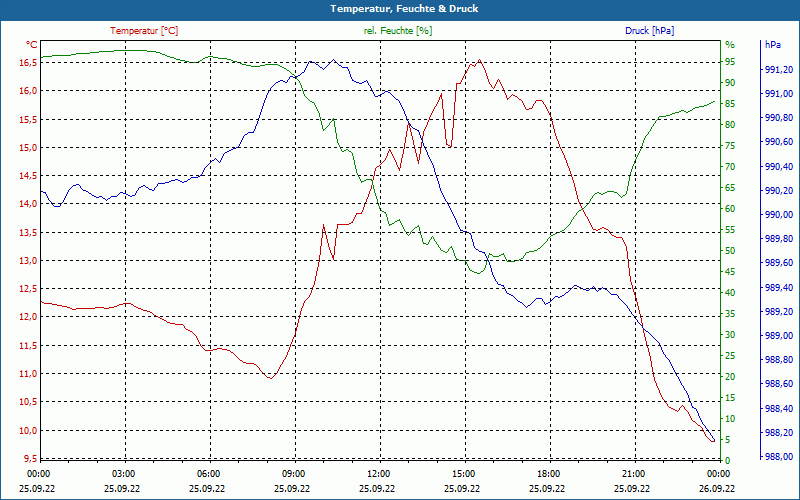Click green humidity axis value '40'
Viewport: 800px width, 500px height.
pyautogui.click(x=730, y=292)
